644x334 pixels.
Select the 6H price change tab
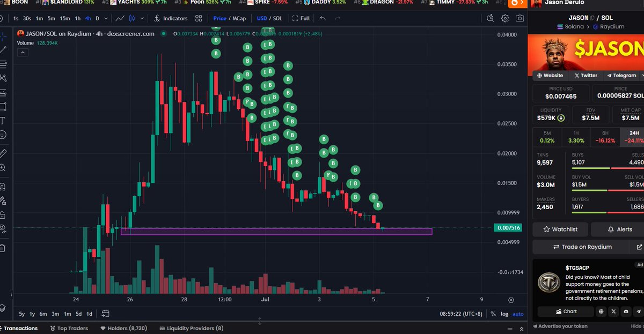[x=605, y=137]
